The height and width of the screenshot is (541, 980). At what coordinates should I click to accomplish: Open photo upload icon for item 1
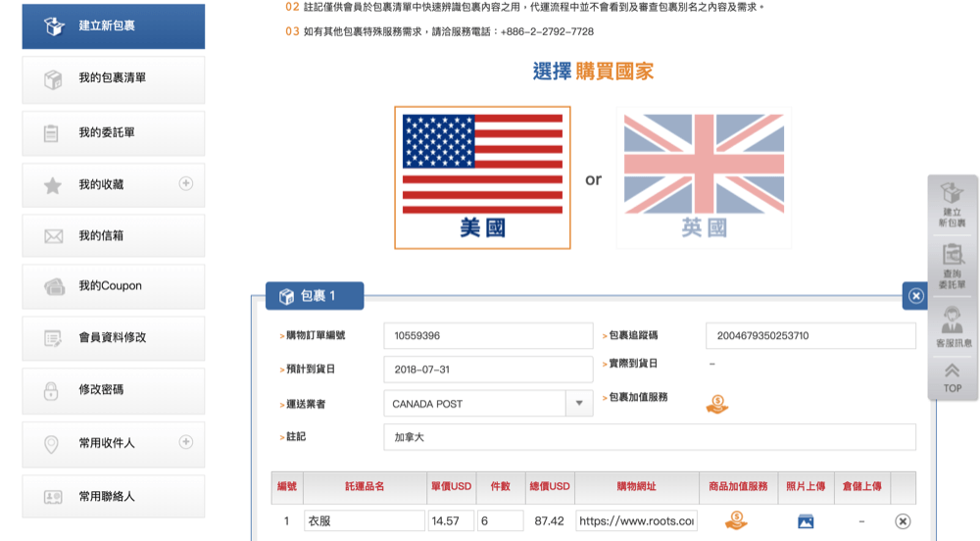coord(806,521)
